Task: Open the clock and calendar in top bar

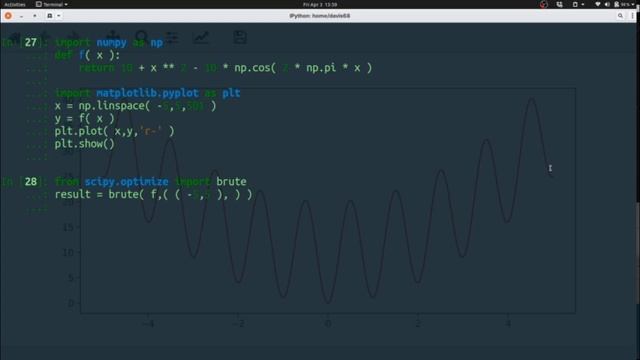Action: pyautogui.click(x=320, y=4)
